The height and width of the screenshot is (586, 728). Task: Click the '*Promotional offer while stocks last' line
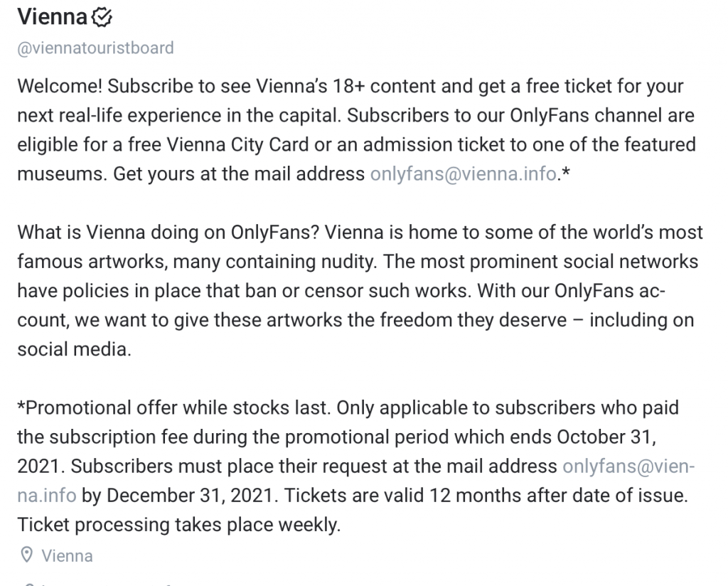pos(174,407)
